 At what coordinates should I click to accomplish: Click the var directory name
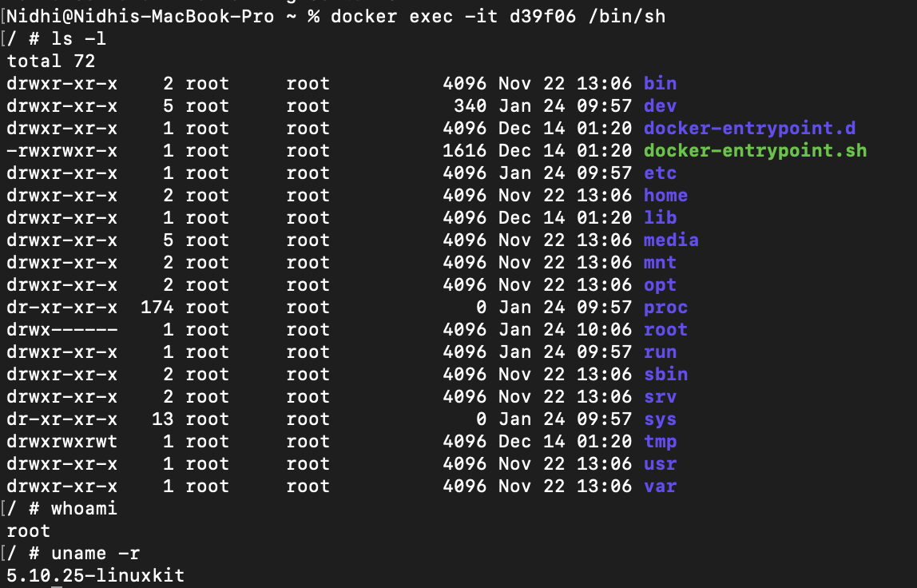(x=660, y=487)
